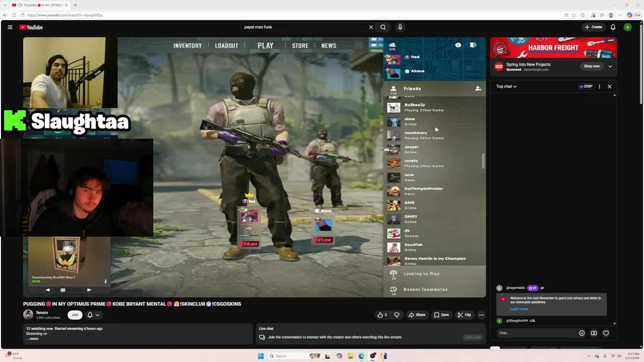Select friend 'coachmary' in friends list
The image size is (644, 362).
pyautogui.click(x=434, y=135)
